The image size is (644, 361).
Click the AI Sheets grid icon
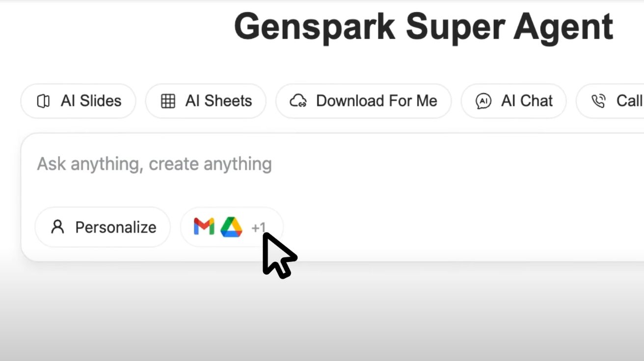click(x=168, y=101)
